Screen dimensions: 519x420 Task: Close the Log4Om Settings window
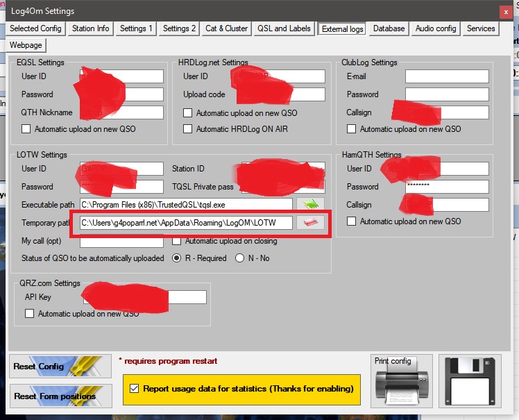506,12
